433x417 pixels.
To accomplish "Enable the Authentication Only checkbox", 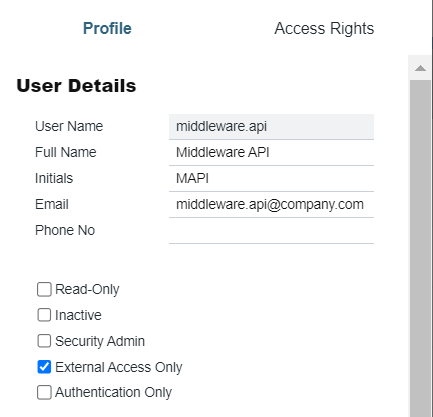I will tap(44, 392).
